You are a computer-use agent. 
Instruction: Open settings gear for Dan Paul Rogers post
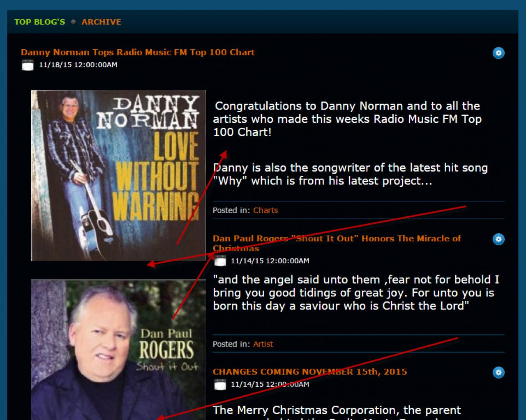[x=498, y=239]
